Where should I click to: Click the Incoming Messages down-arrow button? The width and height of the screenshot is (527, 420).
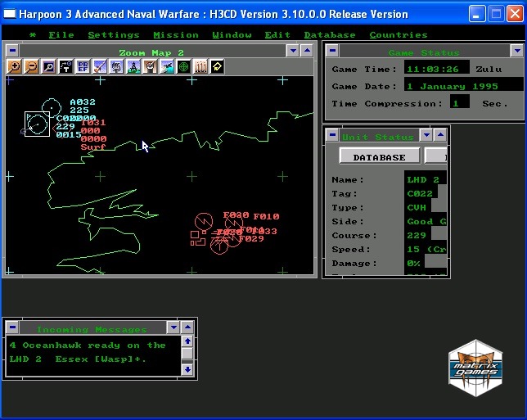[173, 327]
